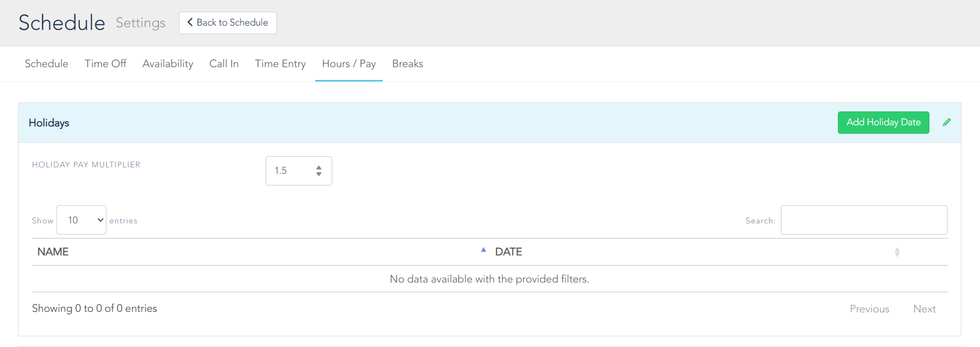Click the sort arrows in DATE column

(x=897, y=252)
